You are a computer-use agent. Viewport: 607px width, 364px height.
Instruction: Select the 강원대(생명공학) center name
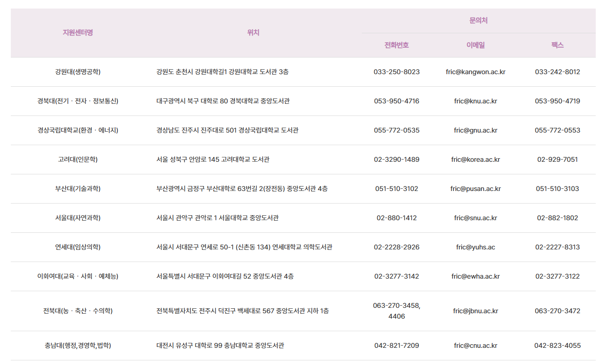click(x=78, y=72)
